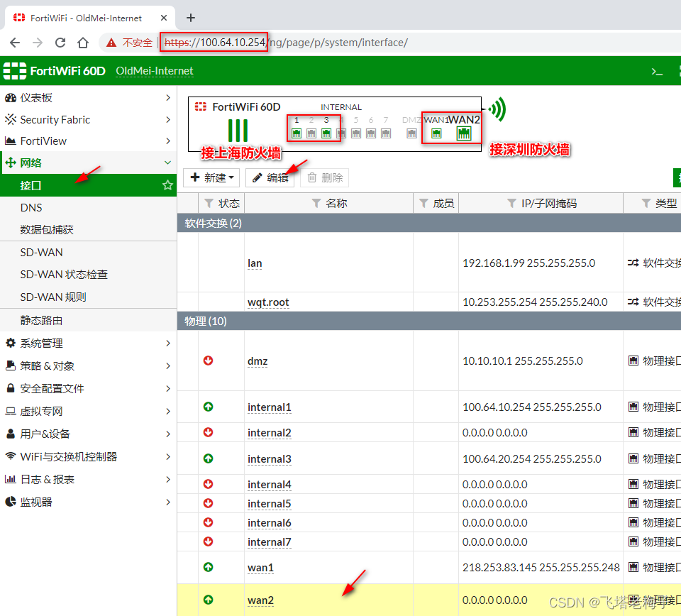The height and width of the screenshot is (616, 681).
Task: Click the WiFi signal icon beside faceplate
Action: (497, 109)
